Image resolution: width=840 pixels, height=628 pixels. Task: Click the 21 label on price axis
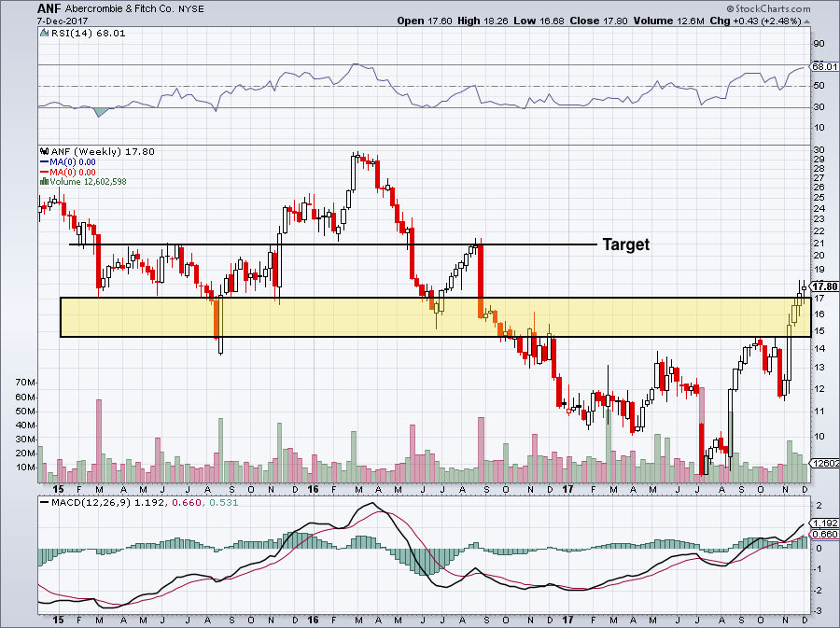(819, 244)
